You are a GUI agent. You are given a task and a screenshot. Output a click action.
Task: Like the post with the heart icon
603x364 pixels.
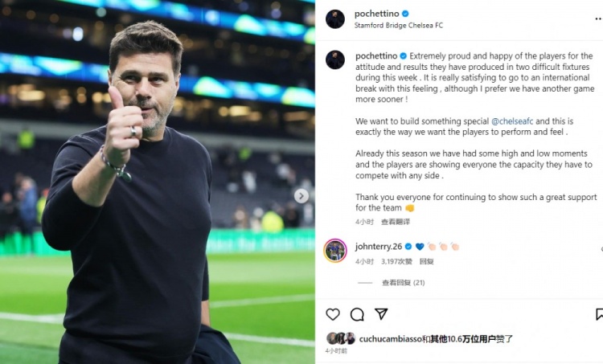click(x=333, y=314)
